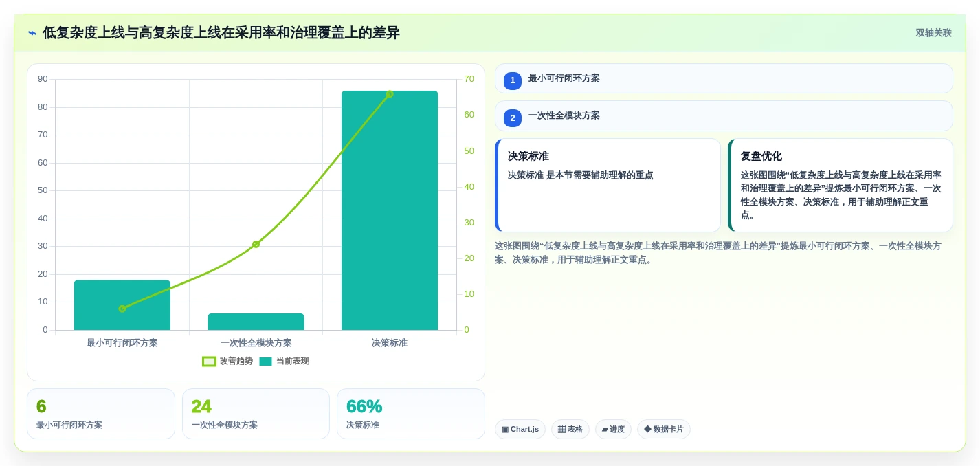The width and height of the screenshot is (980, 466).
Task: Click the 双轴关联 label in header
Action: [x=933, y=33]
